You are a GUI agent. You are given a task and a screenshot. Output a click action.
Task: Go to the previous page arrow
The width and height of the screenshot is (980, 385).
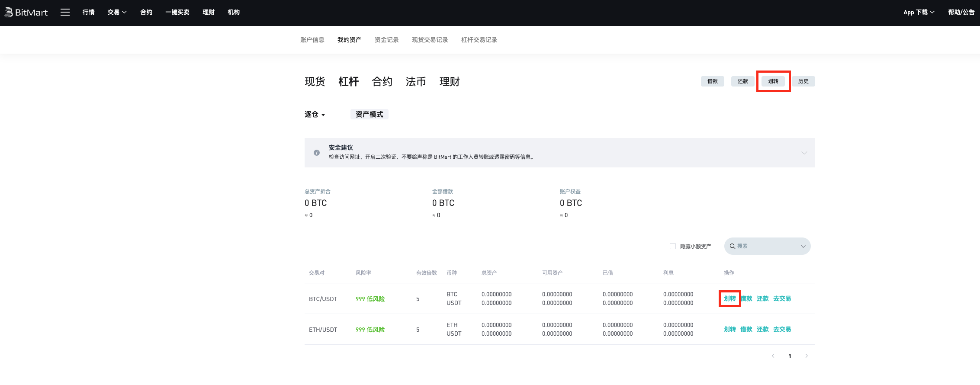click(773, 356)
